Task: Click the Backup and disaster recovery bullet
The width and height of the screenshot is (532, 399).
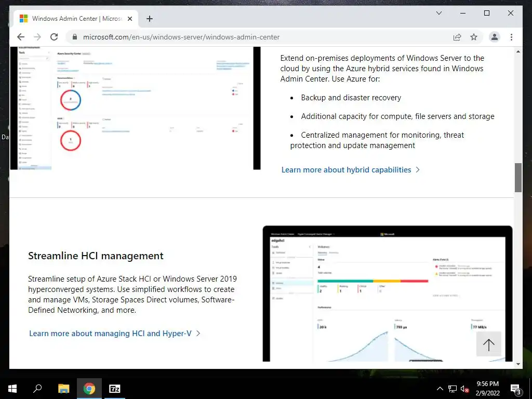Action: (351, 98)
